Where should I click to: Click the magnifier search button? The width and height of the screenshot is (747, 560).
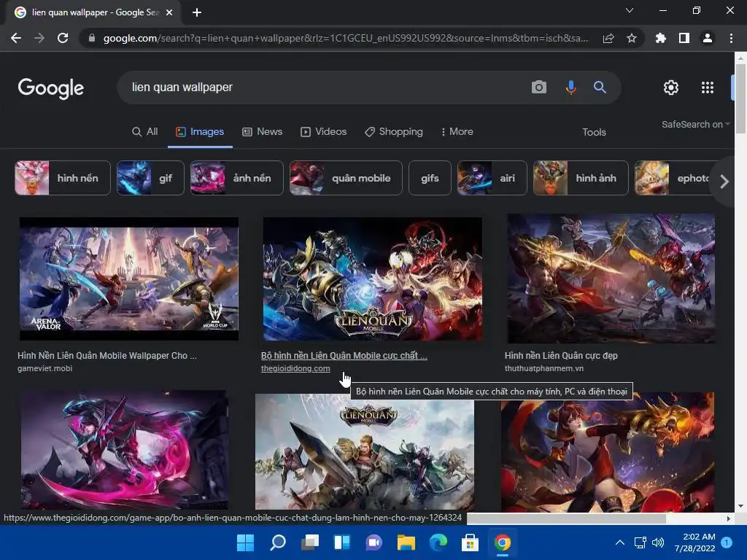click(600, 87)
